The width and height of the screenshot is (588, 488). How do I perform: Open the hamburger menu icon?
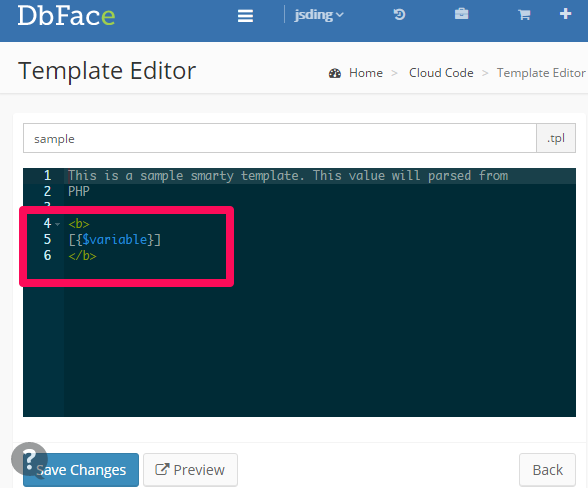(x=245, y=16)
